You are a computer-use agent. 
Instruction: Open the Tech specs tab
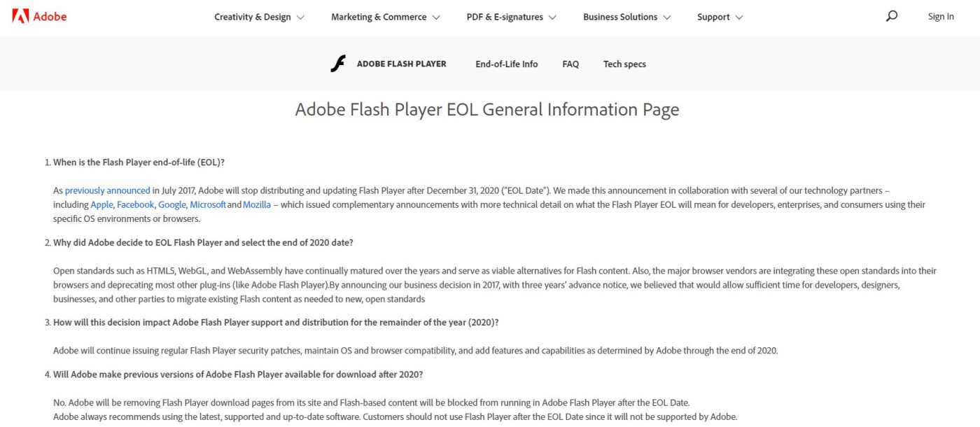(x=624, y=64)
